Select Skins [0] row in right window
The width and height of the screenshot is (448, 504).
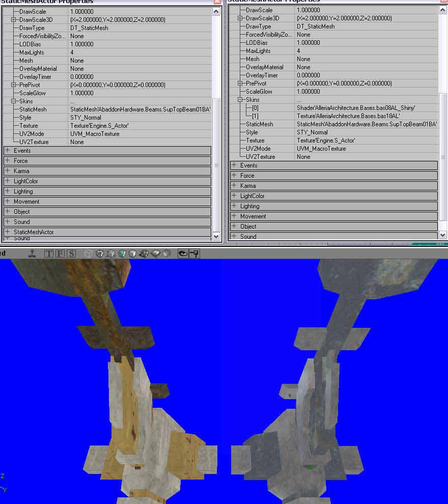click(333, 108)
